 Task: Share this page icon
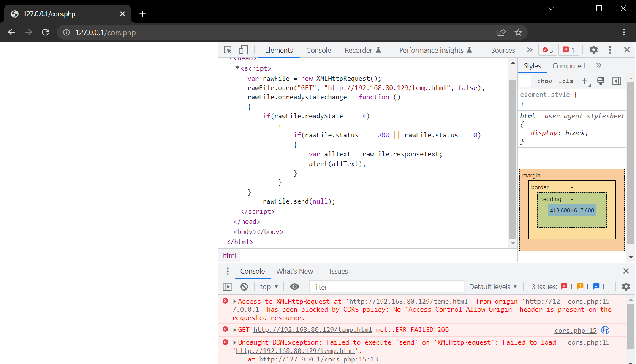click(501, 32)
